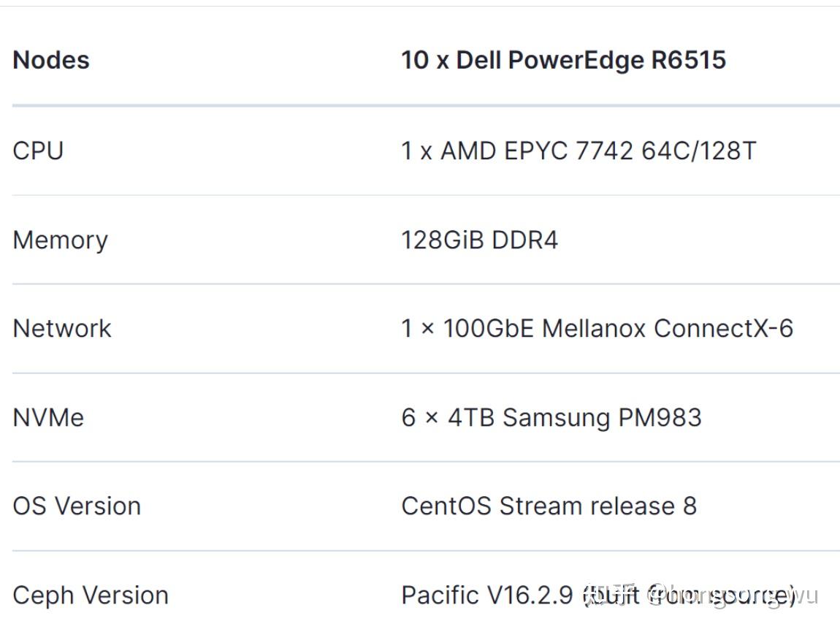Click the 'AMD EPYC 7742 64C/128T' value

click(597, 151)
